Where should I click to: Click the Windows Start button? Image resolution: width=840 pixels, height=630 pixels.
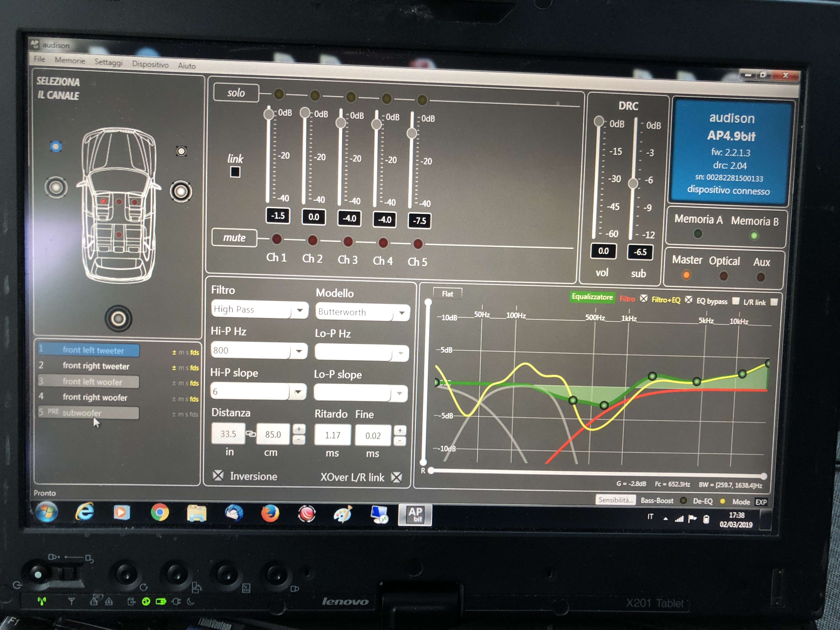(x=47, y=511)
